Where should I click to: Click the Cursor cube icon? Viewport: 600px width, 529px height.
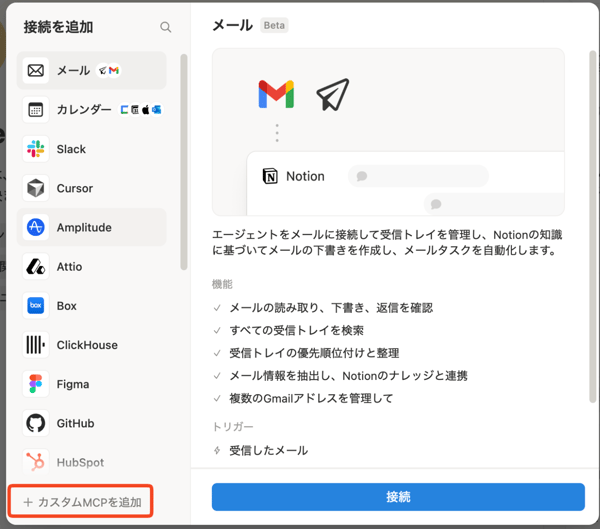coord(36,188)
